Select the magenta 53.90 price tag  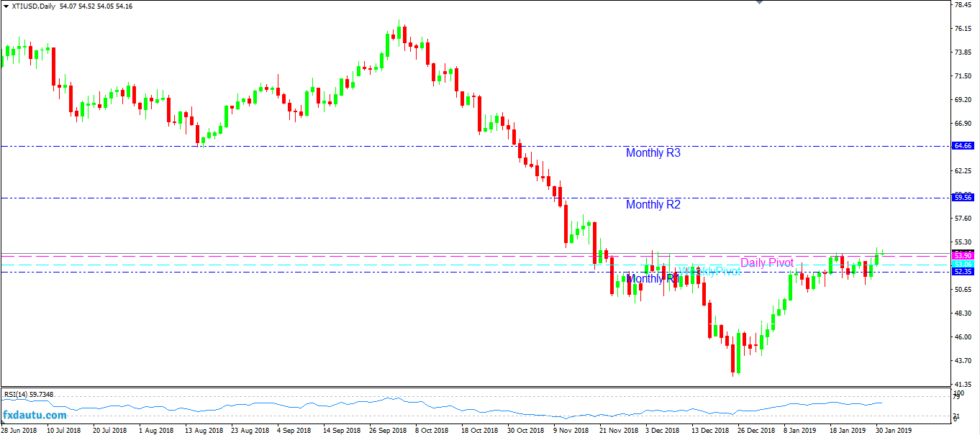point(963,255)
